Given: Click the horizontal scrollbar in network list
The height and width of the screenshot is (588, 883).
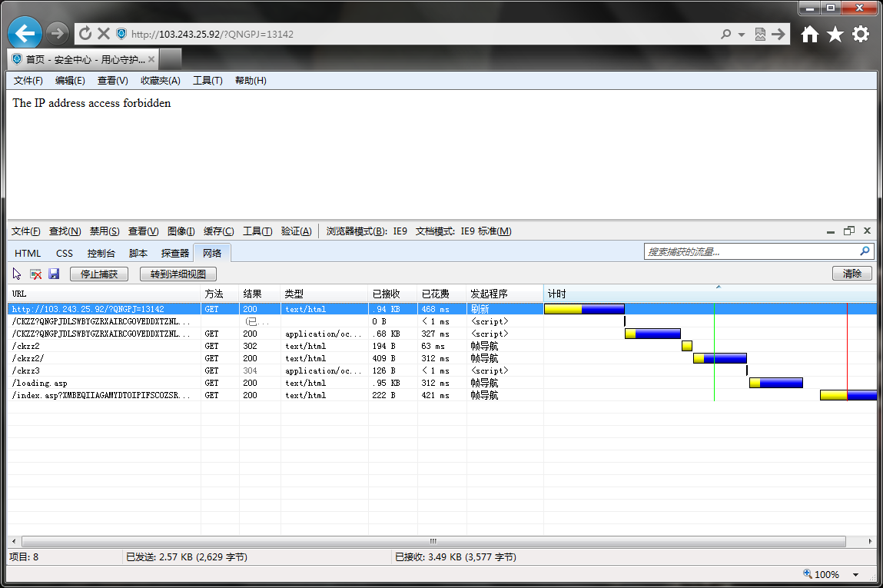Looking at the screenshot, I should pos(433,541).
